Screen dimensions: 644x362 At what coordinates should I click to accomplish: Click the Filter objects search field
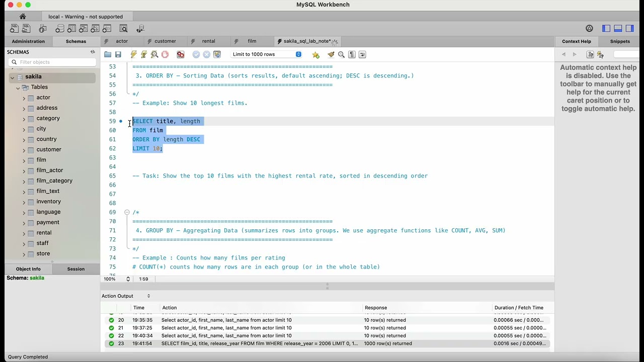(x=53, y=62)
